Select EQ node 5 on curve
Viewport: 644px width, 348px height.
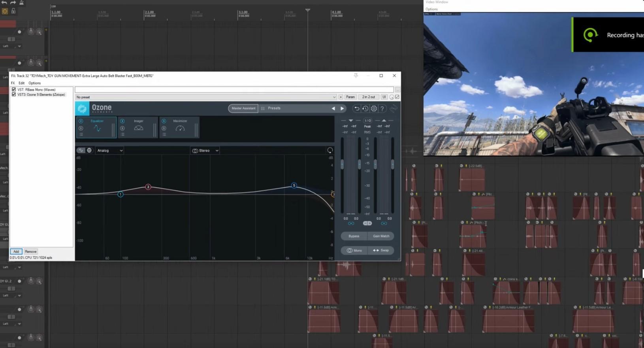pyautogui.click(x=294, y=185)
